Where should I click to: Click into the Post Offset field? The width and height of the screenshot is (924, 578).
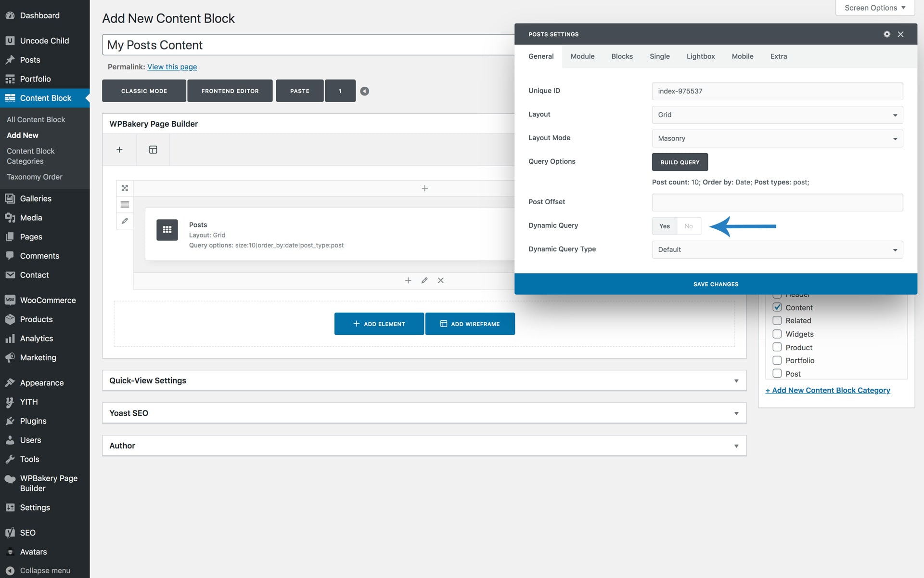(x=777, y=202)
